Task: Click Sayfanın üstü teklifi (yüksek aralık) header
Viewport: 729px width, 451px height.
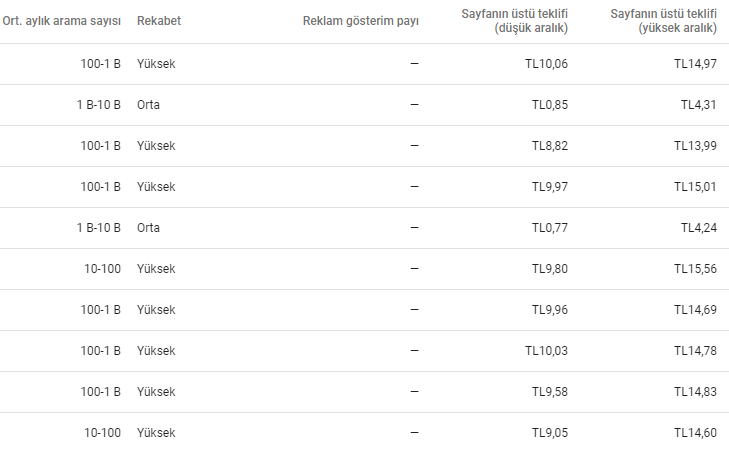Action: [x=663, y=21]
